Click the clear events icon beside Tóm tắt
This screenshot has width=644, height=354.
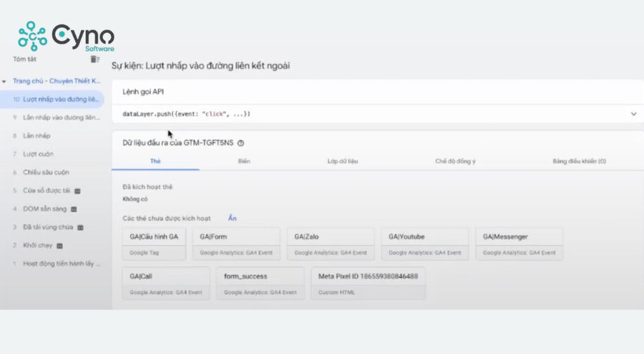point(95,59)
